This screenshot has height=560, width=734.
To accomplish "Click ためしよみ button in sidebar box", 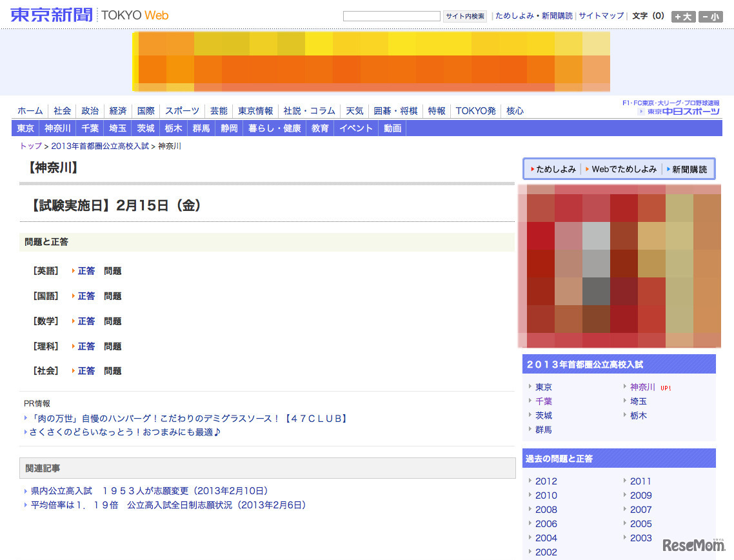I will (555, 170).
